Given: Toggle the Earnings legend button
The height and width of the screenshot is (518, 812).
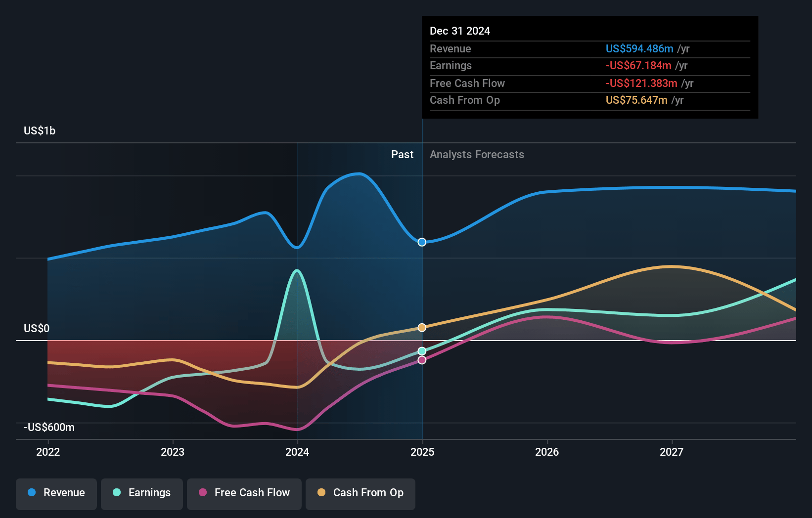Looking at the screenshot, I should pos(142,494).
